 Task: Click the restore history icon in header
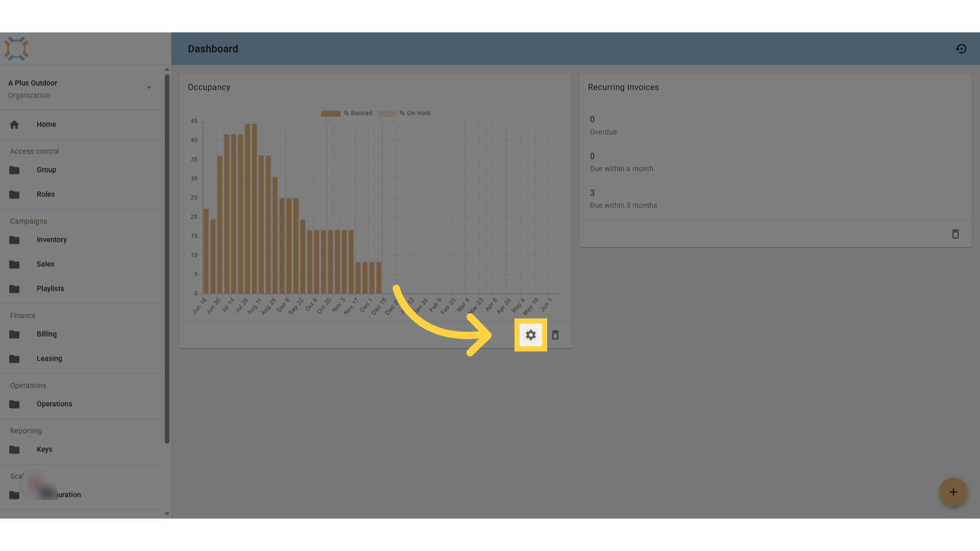(961, 49)
